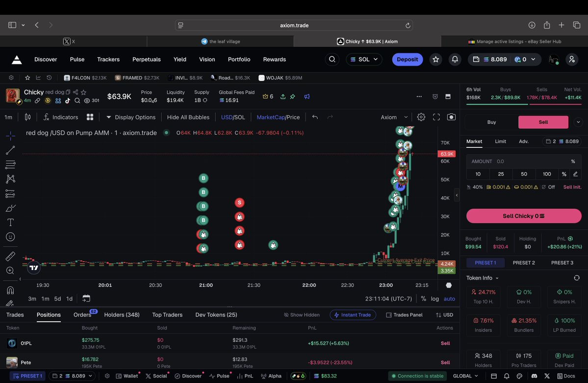Select the trend line drawing tool

pyautogui.click(x=10, y=150)
